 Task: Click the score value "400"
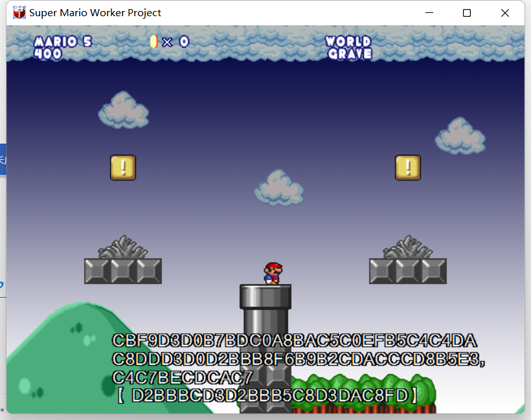(48, 54)
